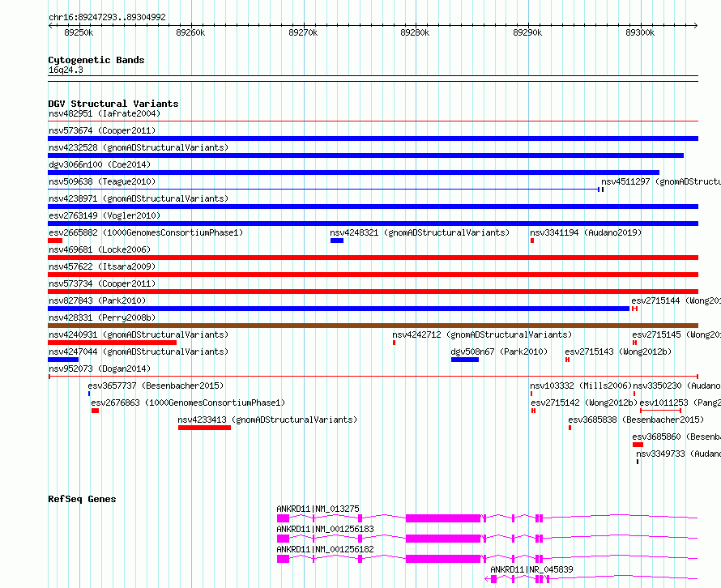721x588 pixels.
Task: Click the RefSeq Genes track title
Action: pyautogui.click(x=82, y=499)
